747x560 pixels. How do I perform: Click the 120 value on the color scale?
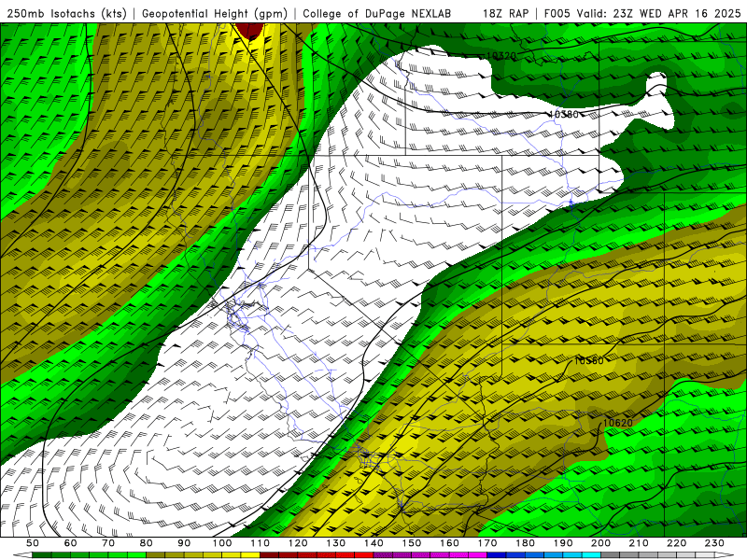pos(298,543)
